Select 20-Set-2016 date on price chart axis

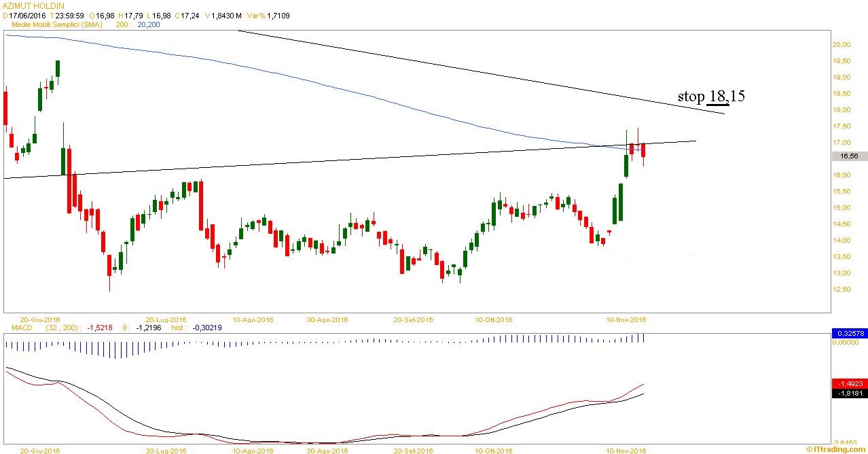[413, 319]
